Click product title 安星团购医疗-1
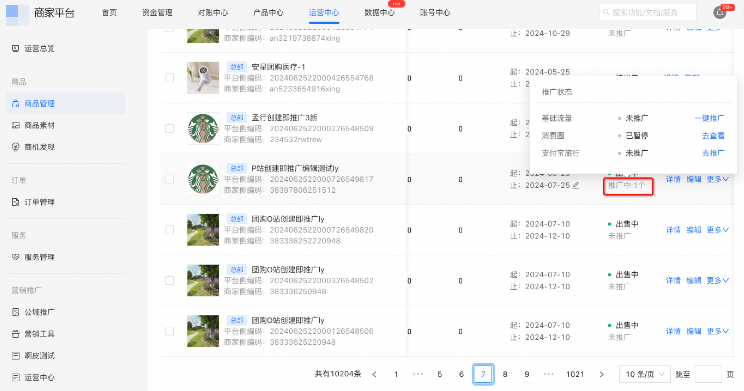The height and width of the screenshot is (391, 744). pyautogui.click(x=279, y=67)
